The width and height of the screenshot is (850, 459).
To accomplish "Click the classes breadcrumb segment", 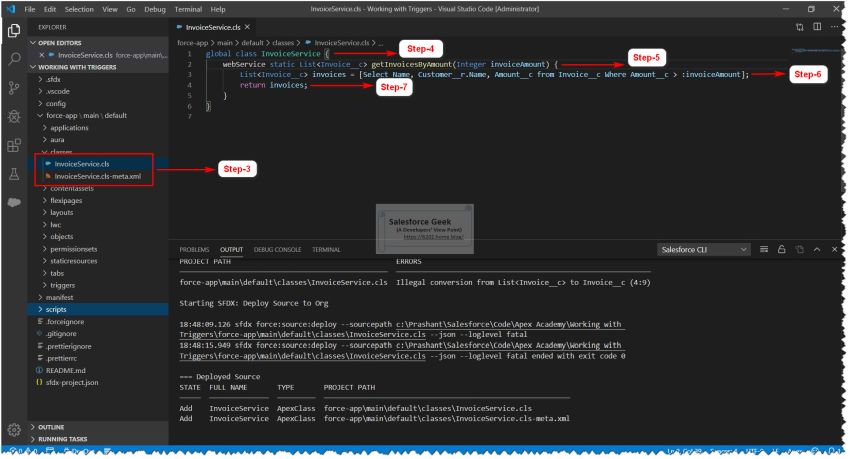I will (282, 43).
